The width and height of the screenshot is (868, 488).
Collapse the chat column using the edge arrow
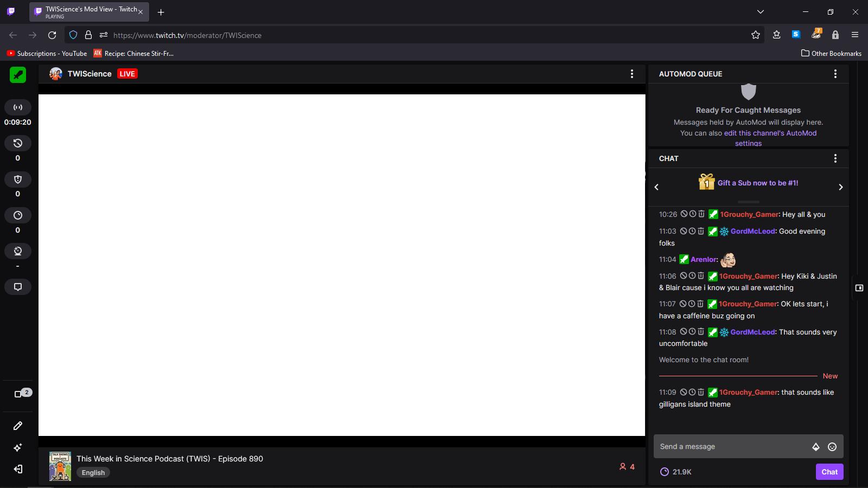pyautogui.click(x=859, y=288)
